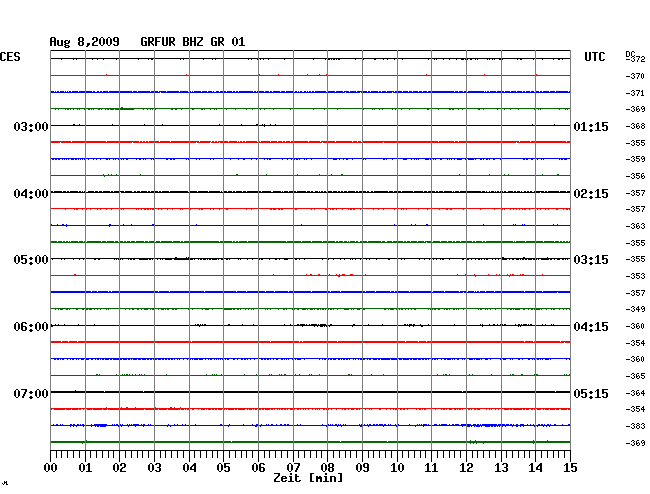Screen dimensions: 650x494
Task: Click the DC offset value -371
Action: pyautogui.click(x=635, y=93)
